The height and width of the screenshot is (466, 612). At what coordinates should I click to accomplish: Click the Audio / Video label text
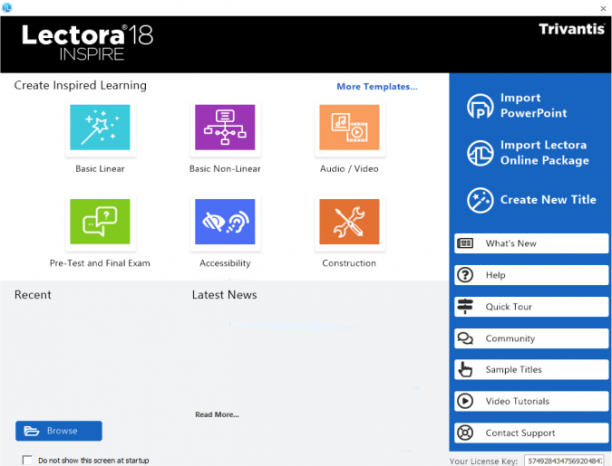tap(349, 169)
